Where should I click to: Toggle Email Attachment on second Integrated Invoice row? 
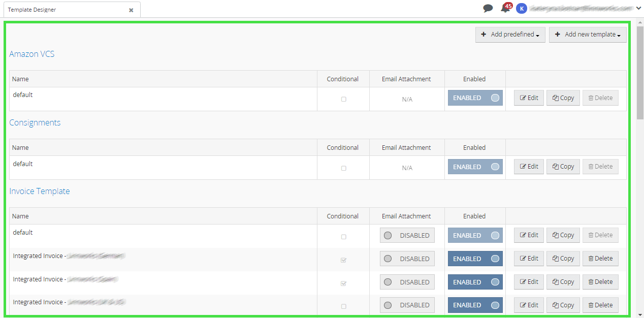(407, 282)
